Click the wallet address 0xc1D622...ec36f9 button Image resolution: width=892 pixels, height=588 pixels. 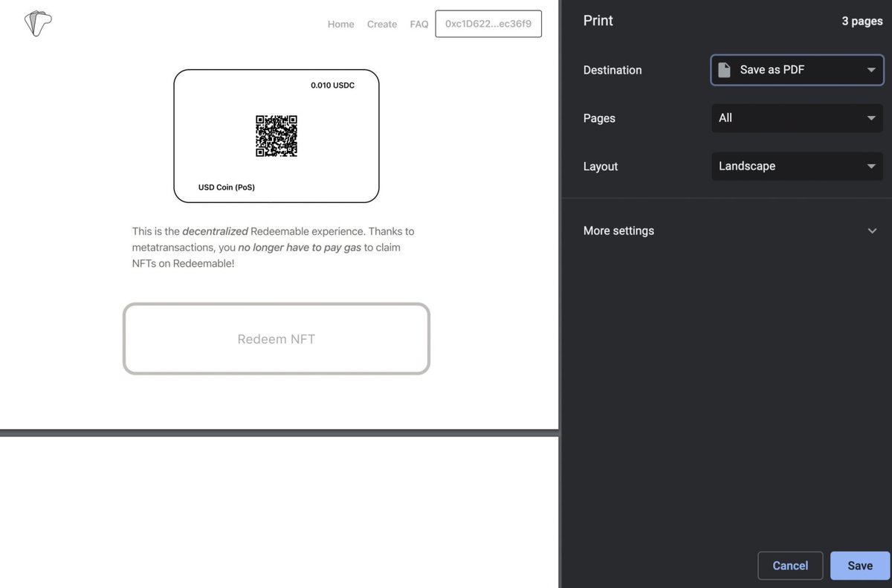pos(488,24)
